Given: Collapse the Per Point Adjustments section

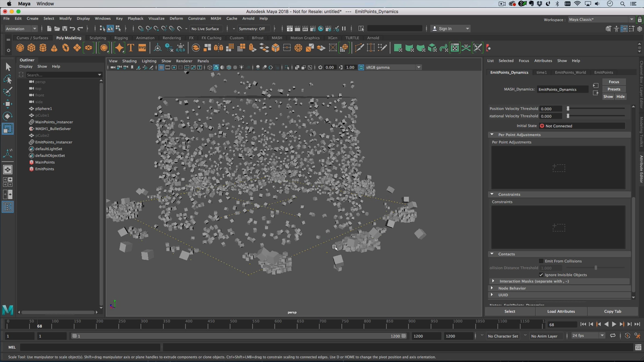Looking at the screenshot, I should (492, 135).
